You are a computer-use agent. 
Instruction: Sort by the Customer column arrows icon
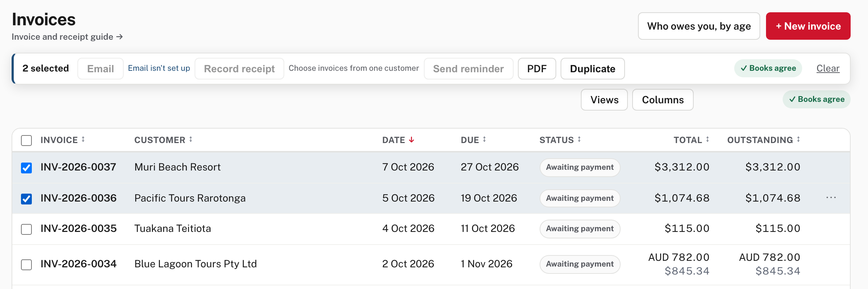191,139
